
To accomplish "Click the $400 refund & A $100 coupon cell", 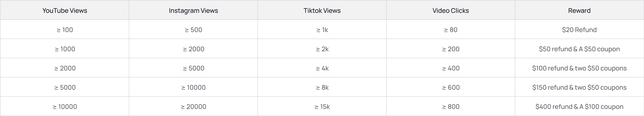I will (x=579, y=106).
